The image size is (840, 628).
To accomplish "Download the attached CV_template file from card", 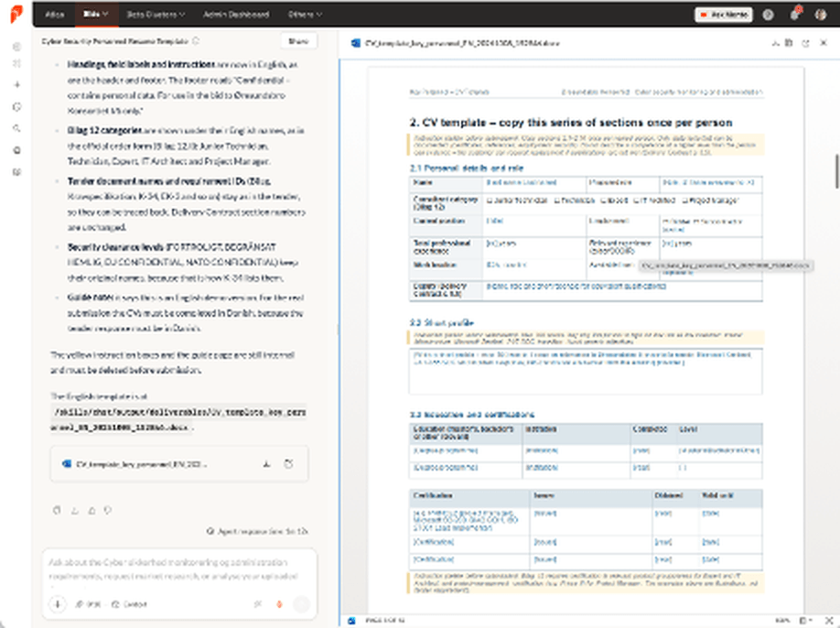I will (266, 464).
